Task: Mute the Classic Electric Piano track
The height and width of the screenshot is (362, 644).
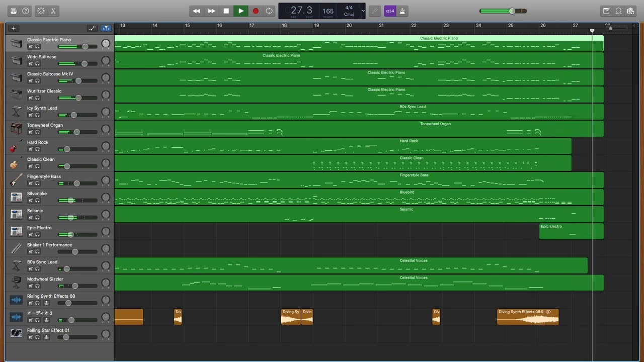Action: coord(30,47)
